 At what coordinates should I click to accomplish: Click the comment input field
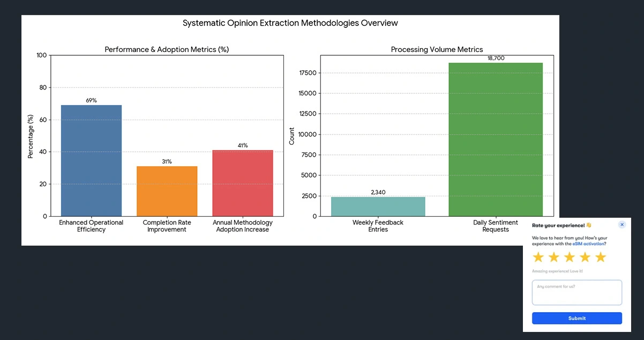576,292
